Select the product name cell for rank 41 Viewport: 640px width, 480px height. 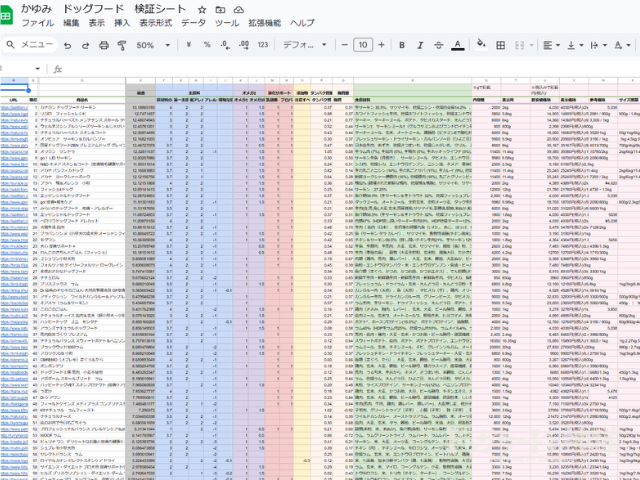(x=82, y=360)
